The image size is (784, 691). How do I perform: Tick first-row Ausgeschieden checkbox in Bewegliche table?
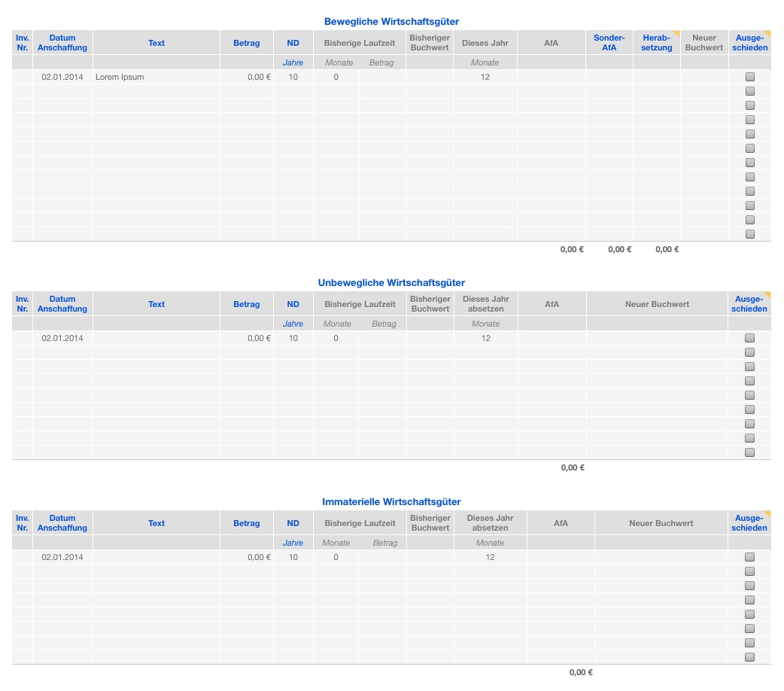749,77
